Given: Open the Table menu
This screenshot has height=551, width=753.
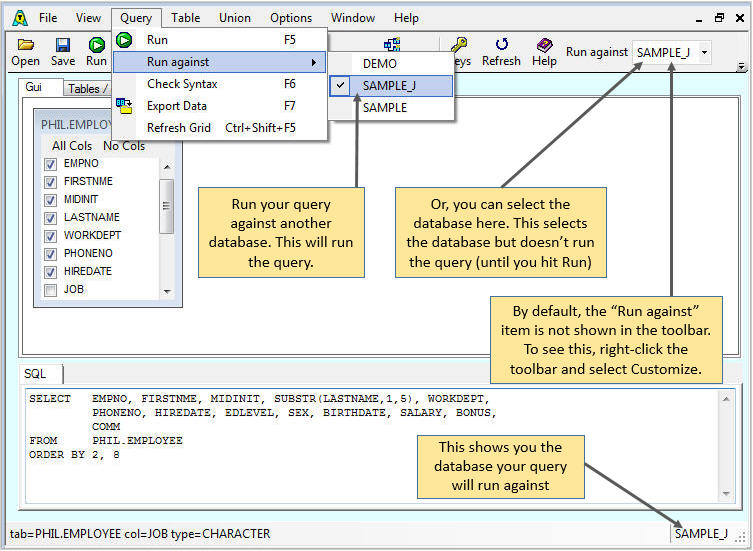Looking at the screenshot, I should [x=185, y=18].
